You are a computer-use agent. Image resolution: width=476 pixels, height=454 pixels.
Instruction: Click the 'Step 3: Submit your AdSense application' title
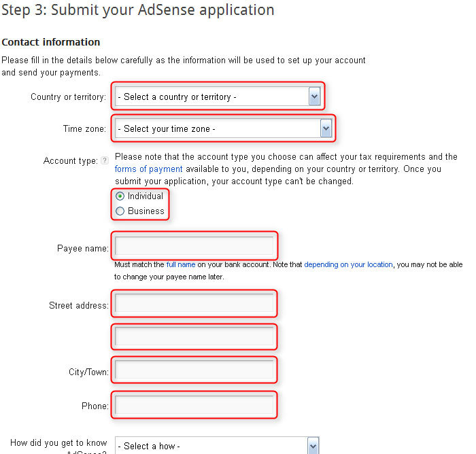coord(138,10)
